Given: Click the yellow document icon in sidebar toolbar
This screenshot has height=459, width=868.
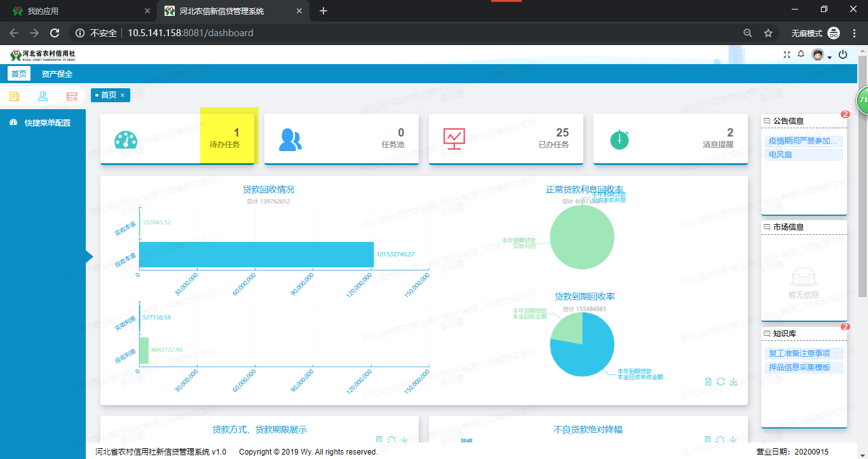Looking at the screenshot, I should pos(15,96).
